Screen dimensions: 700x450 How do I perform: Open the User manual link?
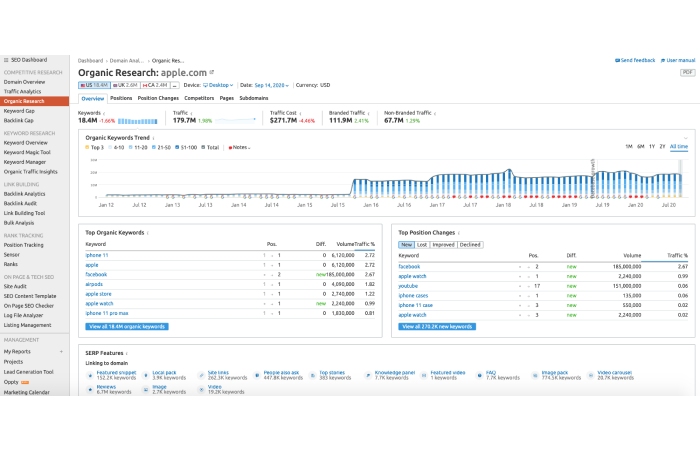coord(678,60)
